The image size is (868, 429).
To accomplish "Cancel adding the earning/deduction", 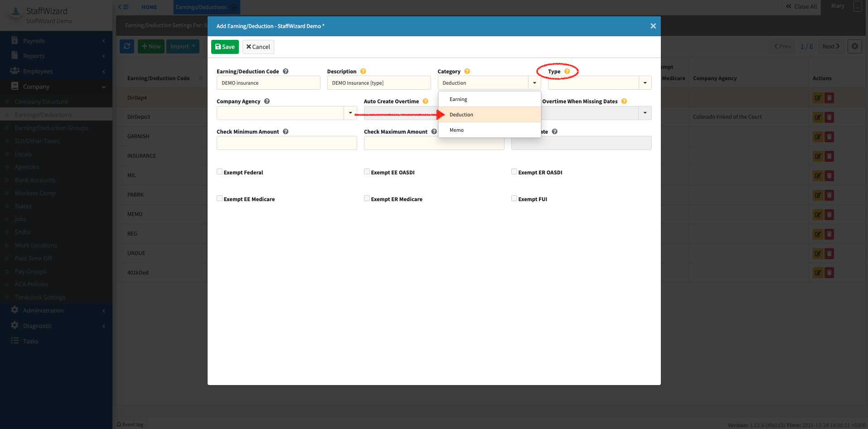I will click(258, 47).
